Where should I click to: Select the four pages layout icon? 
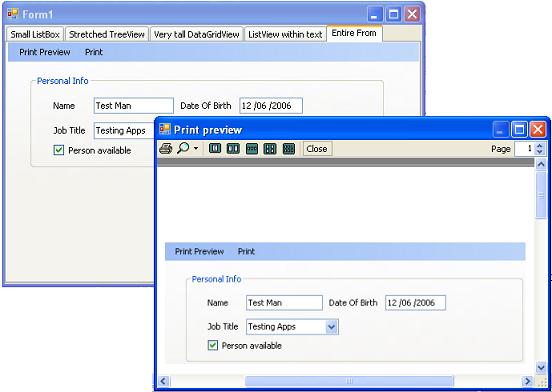(270, 148)
